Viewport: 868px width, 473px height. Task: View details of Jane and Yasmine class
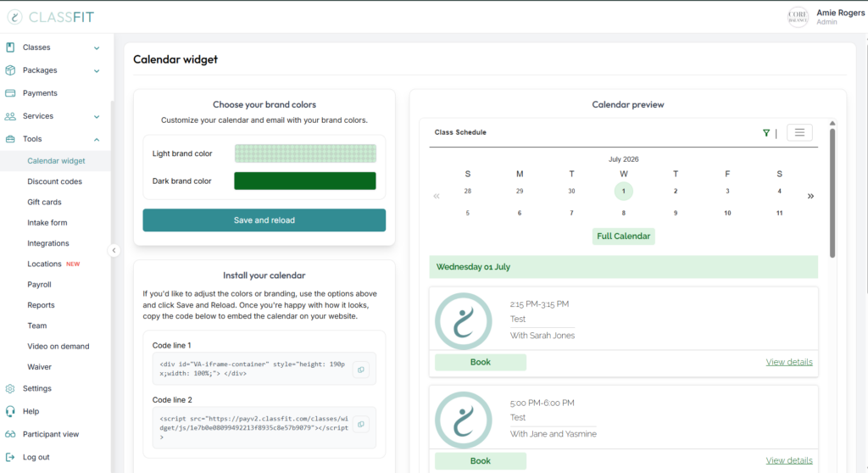click(x=789, y=461)
